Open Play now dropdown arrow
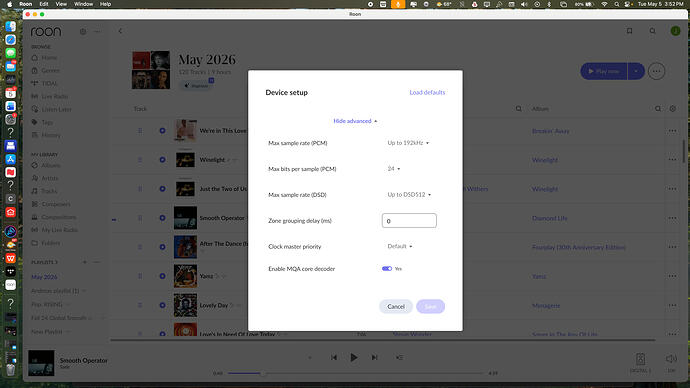 636,71
